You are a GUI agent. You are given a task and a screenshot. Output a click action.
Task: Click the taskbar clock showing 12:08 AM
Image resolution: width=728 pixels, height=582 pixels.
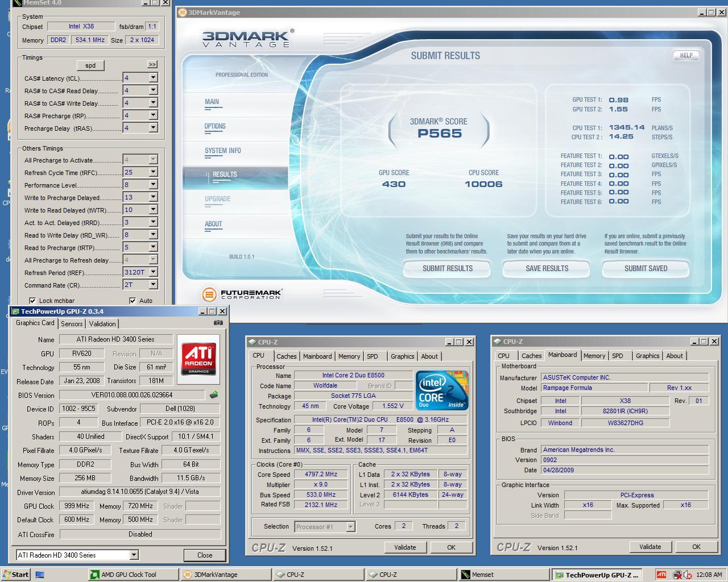[x=709, y=575]
